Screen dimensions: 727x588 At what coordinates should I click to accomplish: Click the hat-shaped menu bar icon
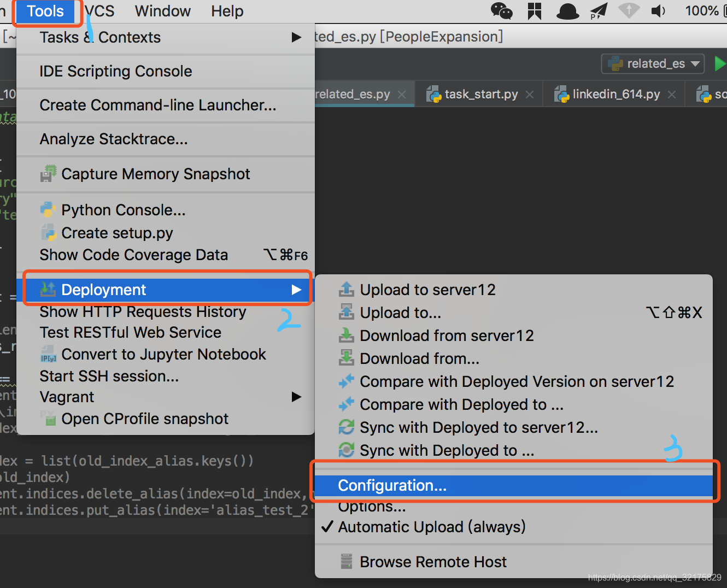[x=567, y=11]
